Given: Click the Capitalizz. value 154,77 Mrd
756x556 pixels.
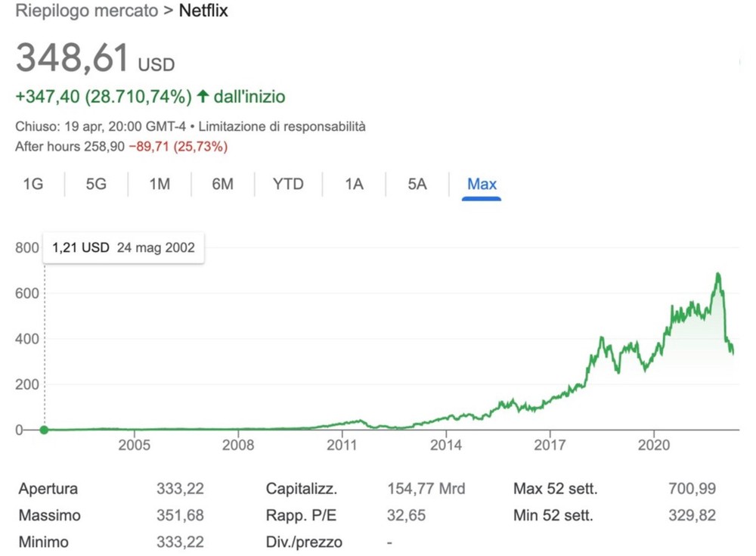Looking at the screenshot, I should point(426,489).
